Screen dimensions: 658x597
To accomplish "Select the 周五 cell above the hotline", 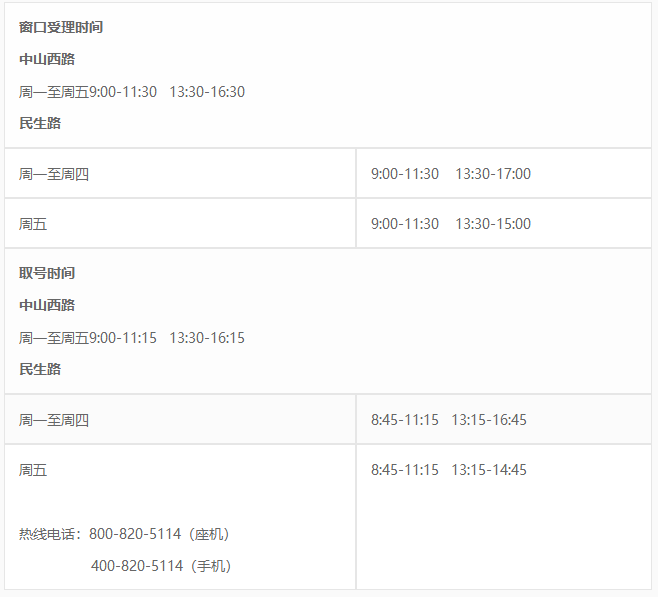I will click(33, 470).
